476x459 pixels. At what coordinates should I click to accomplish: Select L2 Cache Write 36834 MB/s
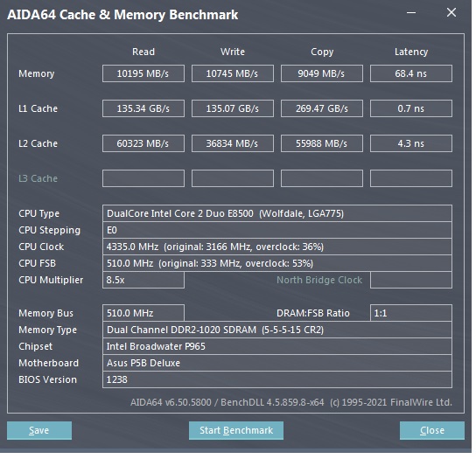point(233,143)
